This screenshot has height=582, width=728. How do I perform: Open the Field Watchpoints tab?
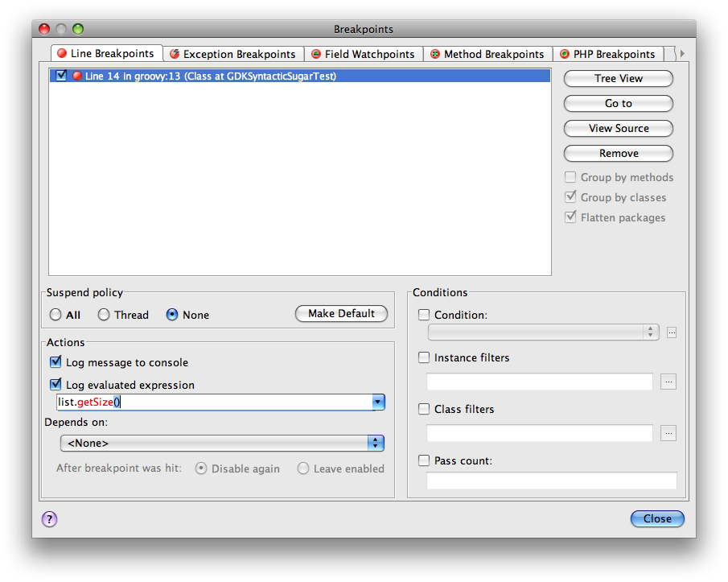(x=363, y=54)
